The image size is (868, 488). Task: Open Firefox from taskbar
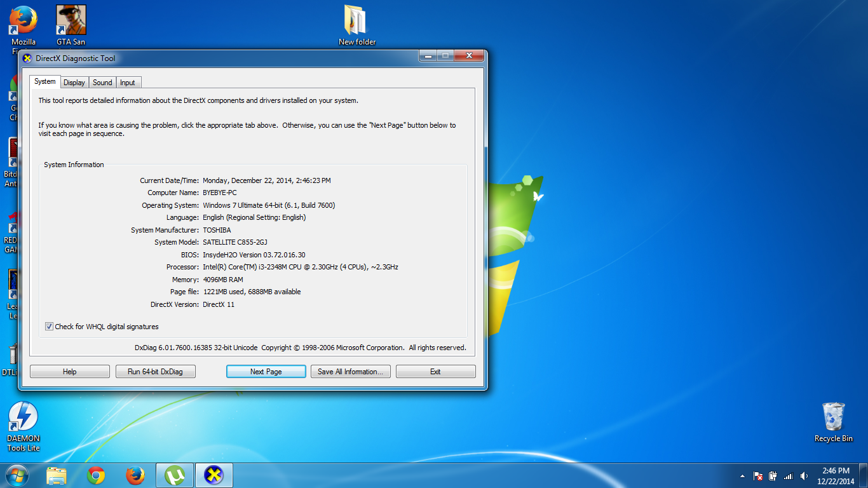click(x=135, y=475)
